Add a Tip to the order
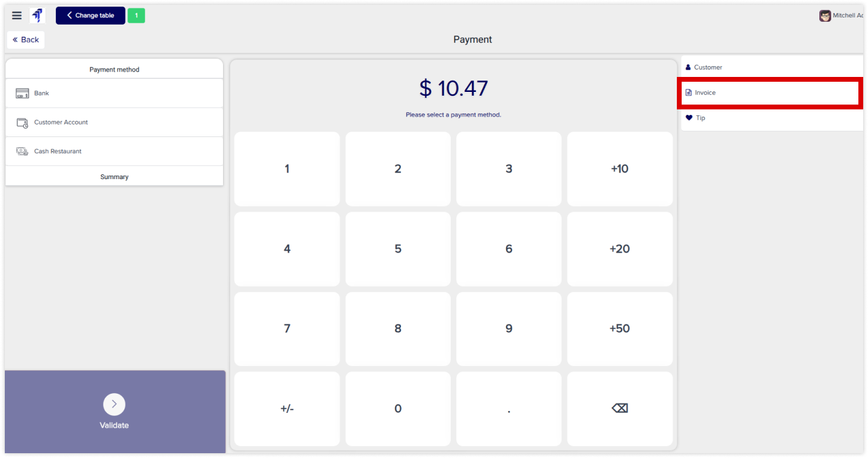The image size is (868, 458). click(700, 118)
